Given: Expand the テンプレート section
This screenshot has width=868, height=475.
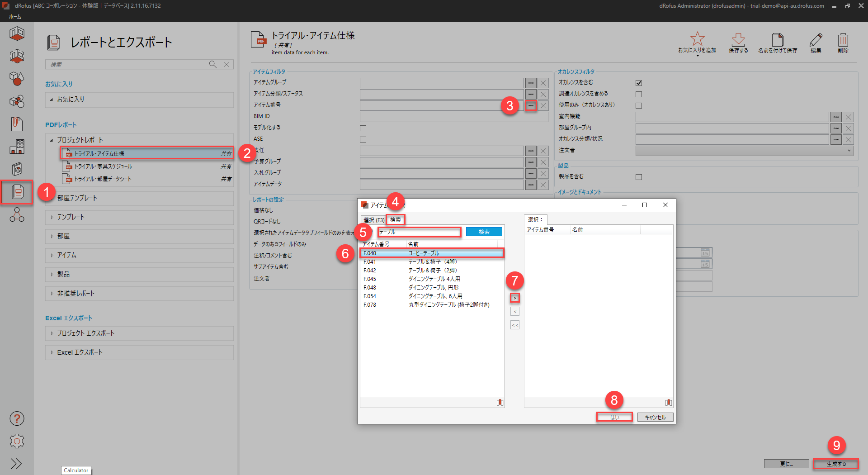Looking at the screenshot, I should (71, 217).
